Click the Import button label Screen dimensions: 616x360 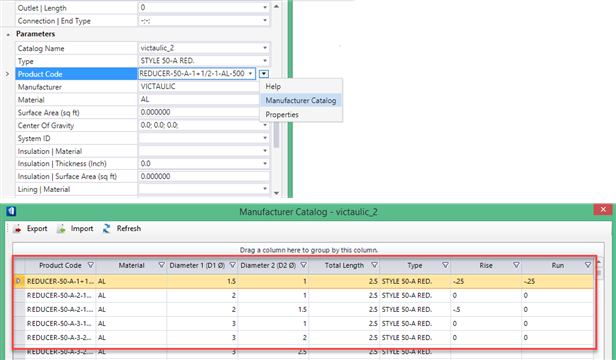tap(82, 228)
